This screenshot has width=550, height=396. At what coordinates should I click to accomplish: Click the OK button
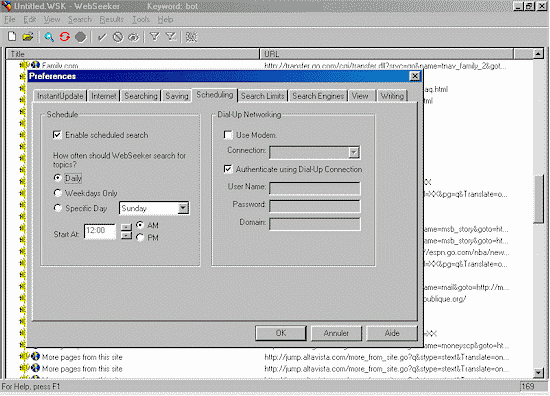tap(281, 333)
